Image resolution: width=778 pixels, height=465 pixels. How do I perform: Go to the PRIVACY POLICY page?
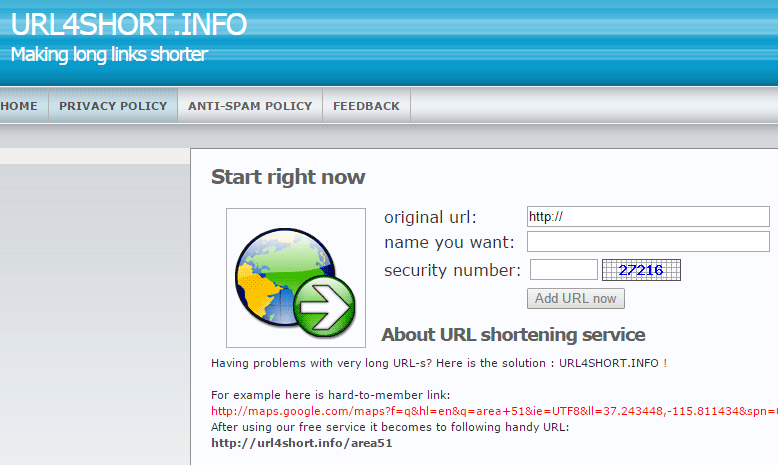[x=113, y=106]
